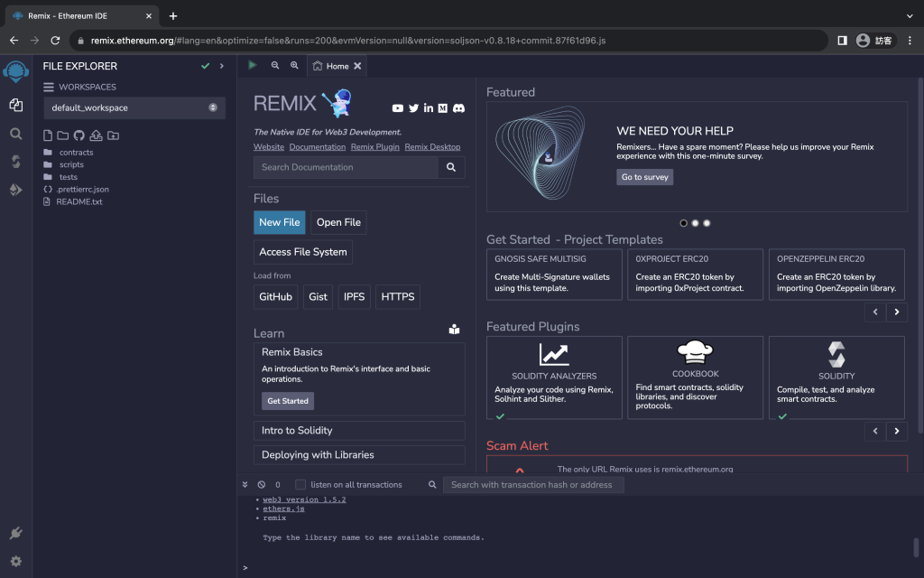This screenshot has width=924, height=578.
Task: Open a new browser tab
Action: tap(173, 16)
